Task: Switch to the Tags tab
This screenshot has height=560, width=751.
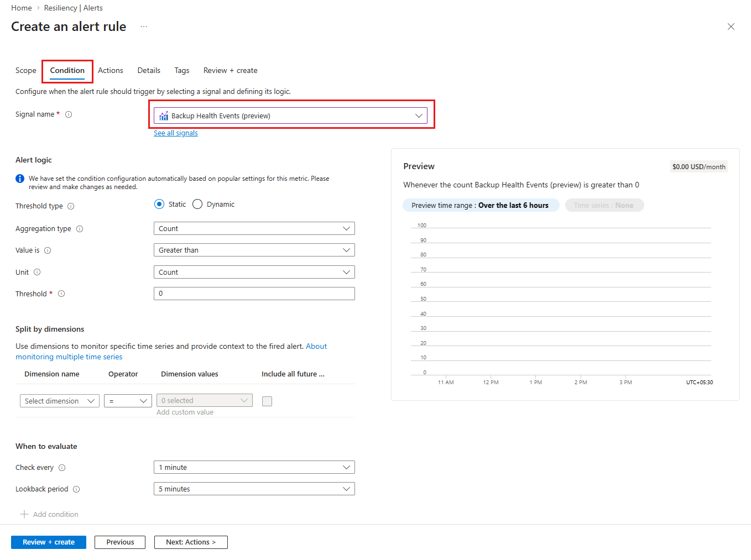Action: (x=182, y=70)
